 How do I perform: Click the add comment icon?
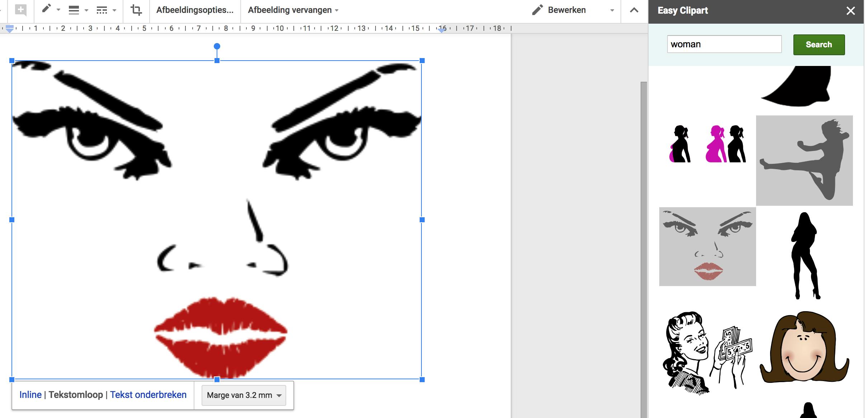click(x=21, y=10)
